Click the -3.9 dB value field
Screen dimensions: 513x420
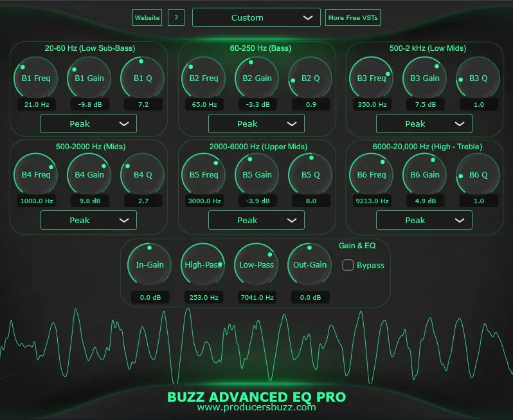click(x=258, y=201)
